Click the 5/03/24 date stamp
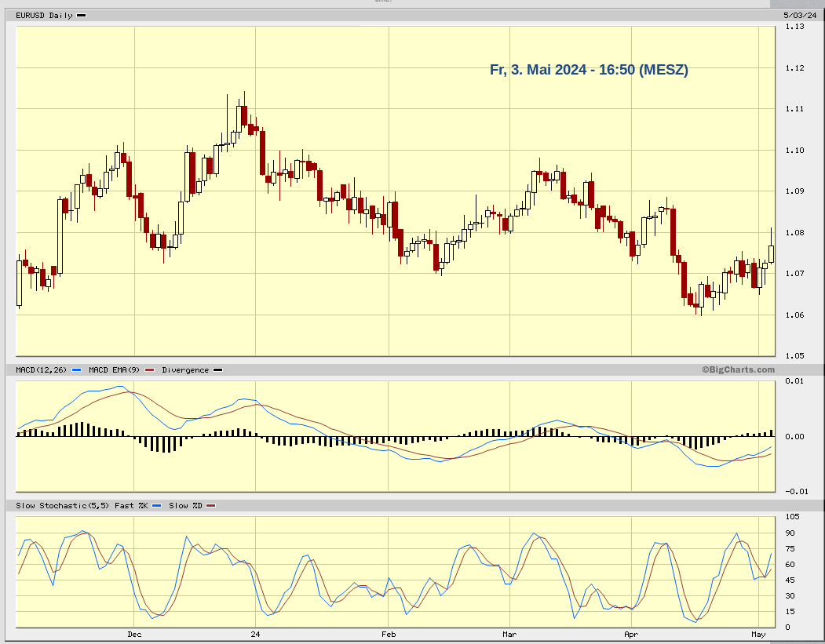 [799, 14]
